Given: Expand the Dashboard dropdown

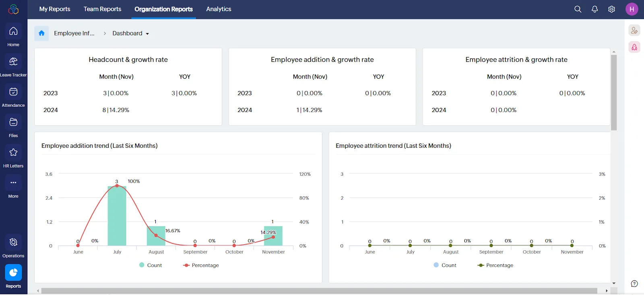Looking at the screenshot, I should pyautogui.click(x=131, y=33).
